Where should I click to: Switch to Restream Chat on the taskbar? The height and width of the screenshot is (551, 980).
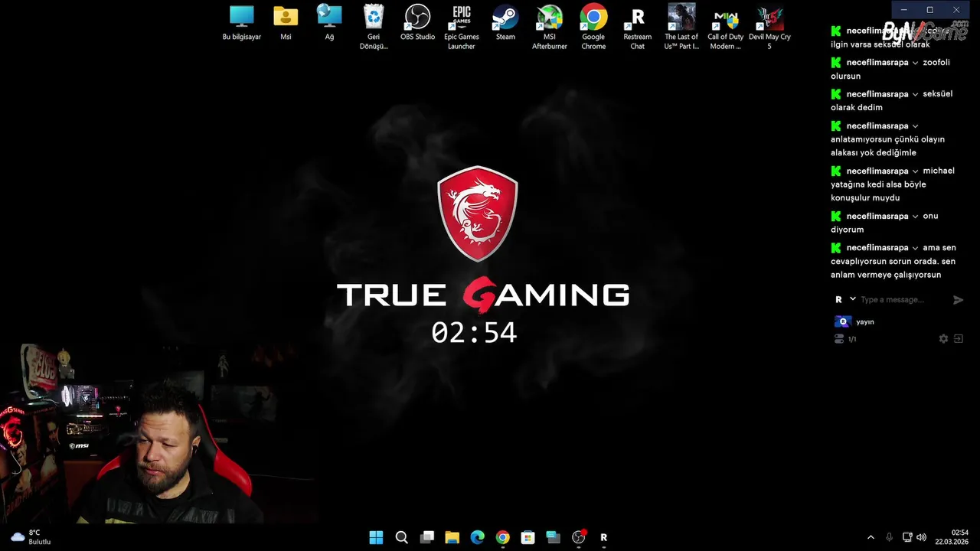(x=604, y=537)
